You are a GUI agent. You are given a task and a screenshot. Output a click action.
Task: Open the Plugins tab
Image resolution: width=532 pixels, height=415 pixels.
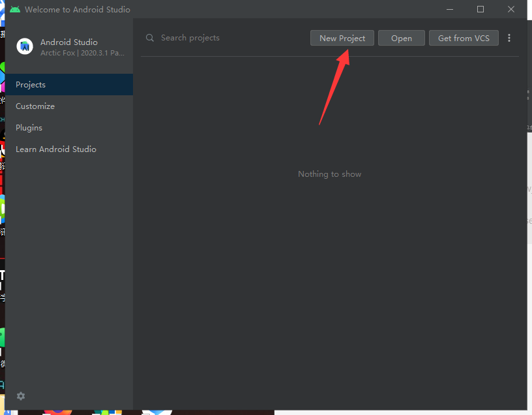click(x=69, y=128)
